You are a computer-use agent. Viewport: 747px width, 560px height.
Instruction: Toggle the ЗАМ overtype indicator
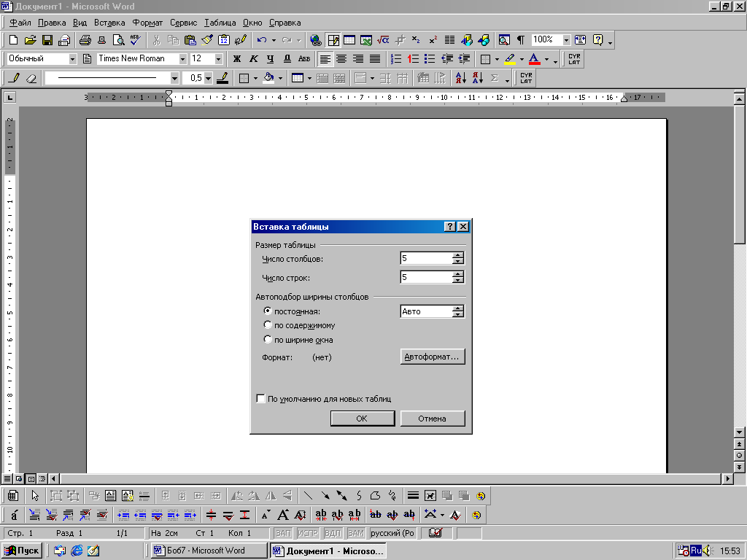(x=355, y=533)
